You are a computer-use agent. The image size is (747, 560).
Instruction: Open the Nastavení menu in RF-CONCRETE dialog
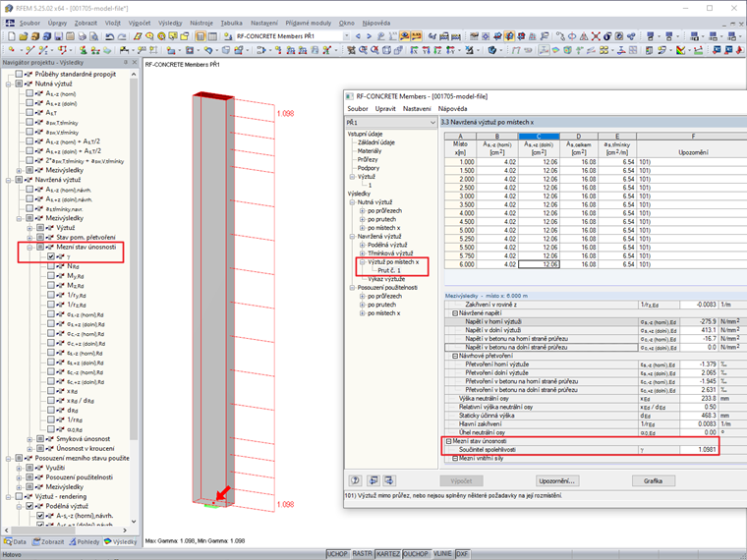point(417,109)
